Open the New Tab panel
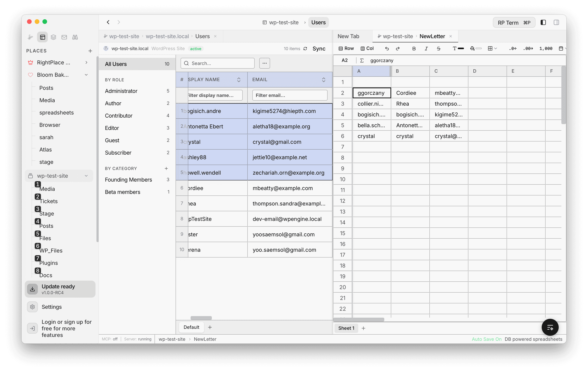 tap(348, 36)
